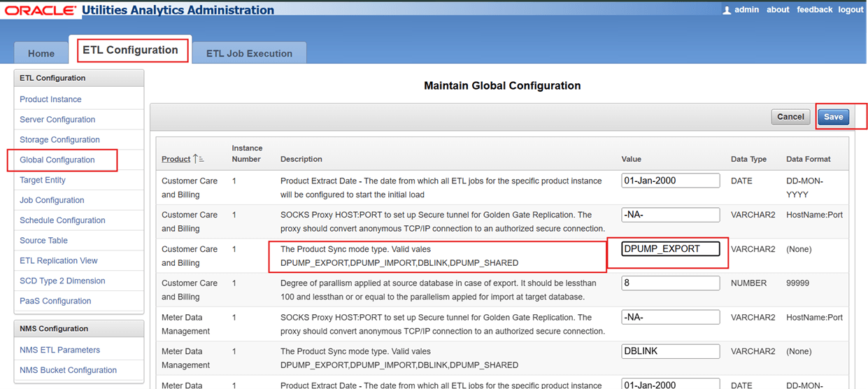Viewport: 868px width, 389px height.
Task: Open Product Instance in sidebar
Action: (x=50, y=99)
